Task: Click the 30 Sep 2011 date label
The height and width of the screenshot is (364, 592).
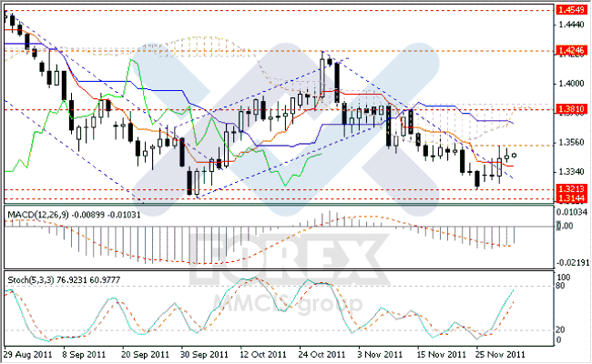Action: click(x=204, y=355)
